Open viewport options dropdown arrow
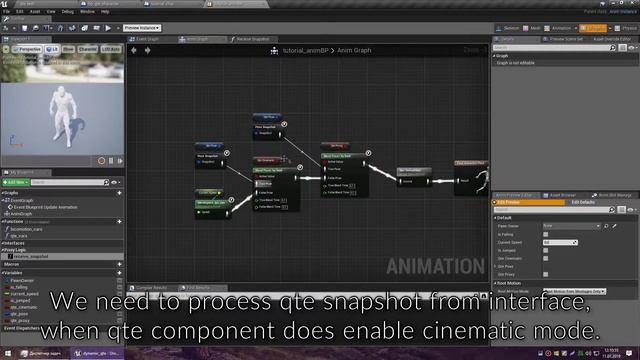640x360 pixels. (x=6, y=49)
